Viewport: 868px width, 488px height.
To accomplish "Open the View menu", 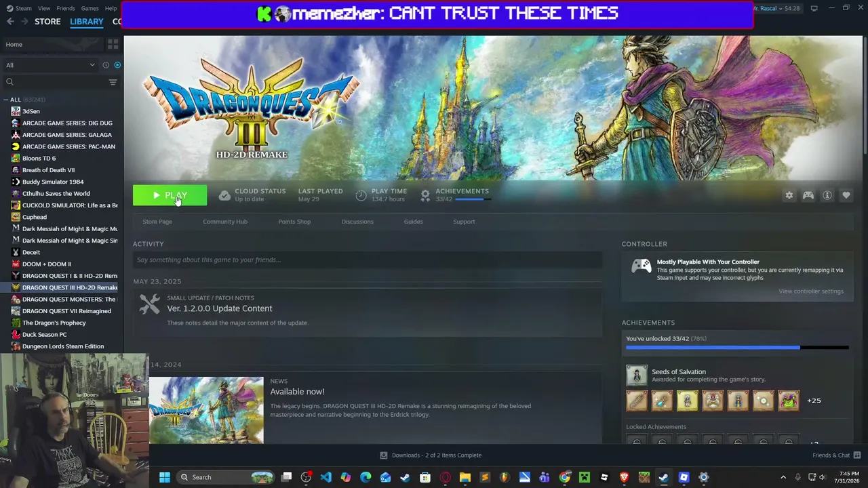I will pyautogui.click(x=44, y=8).
